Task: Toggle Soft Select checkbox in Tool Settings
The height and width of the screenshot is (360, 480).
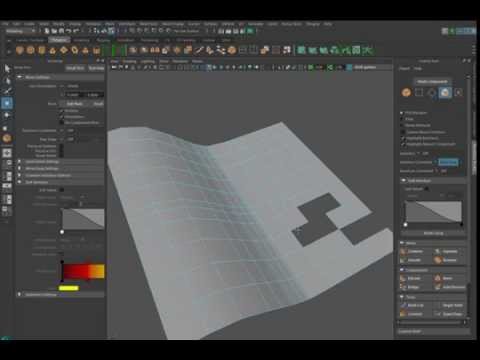Action: tap(62, 190)
